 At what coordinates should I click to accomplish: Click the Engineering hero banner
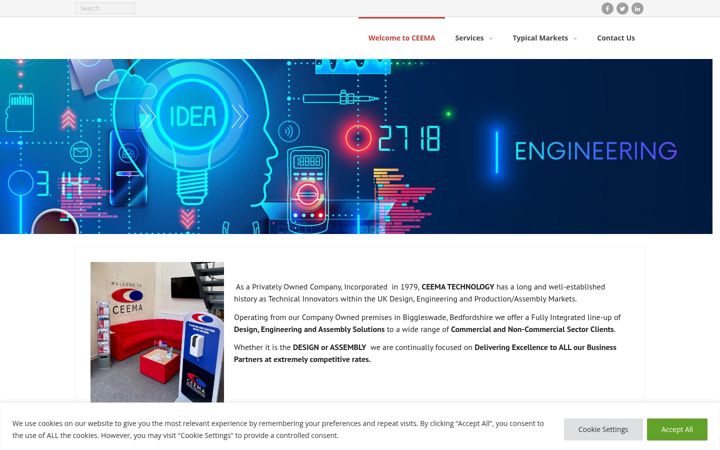[356, 146]
